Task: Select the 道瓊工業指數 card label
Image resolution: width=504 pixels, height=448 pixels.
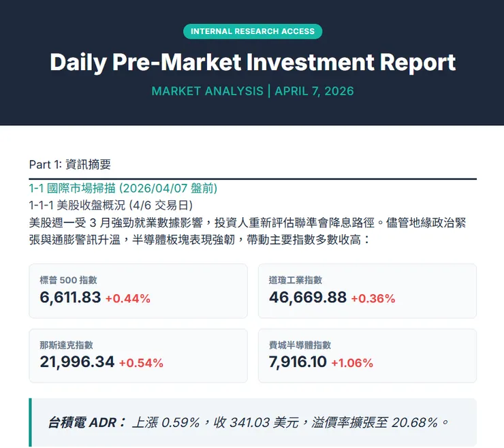Action: click(x=296, y=280)
